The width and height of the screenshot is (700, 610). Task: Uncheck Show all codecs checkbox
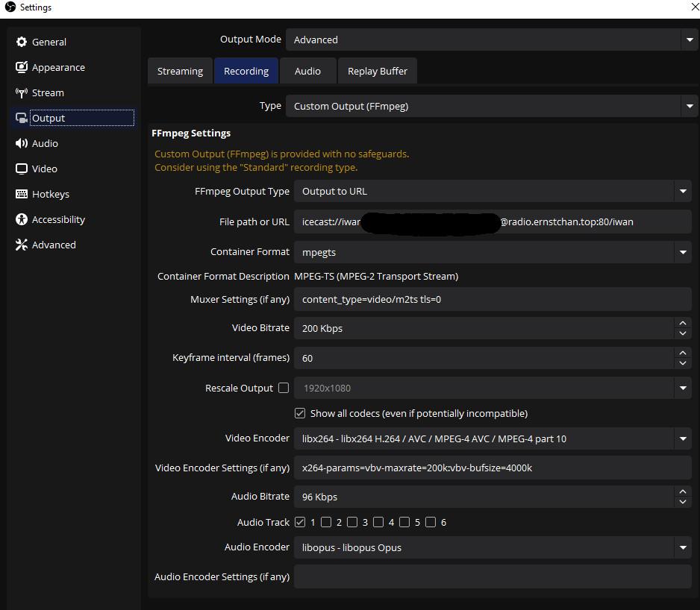(x=300, y=413)
